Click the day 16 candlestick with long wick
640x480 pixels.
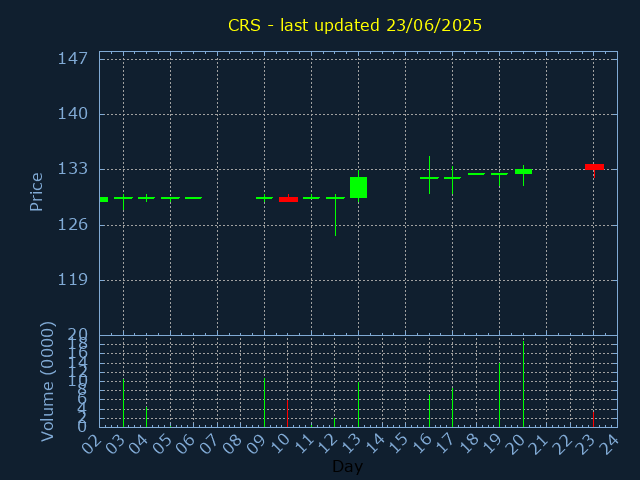pyautogui.click(x=429, y=177)
